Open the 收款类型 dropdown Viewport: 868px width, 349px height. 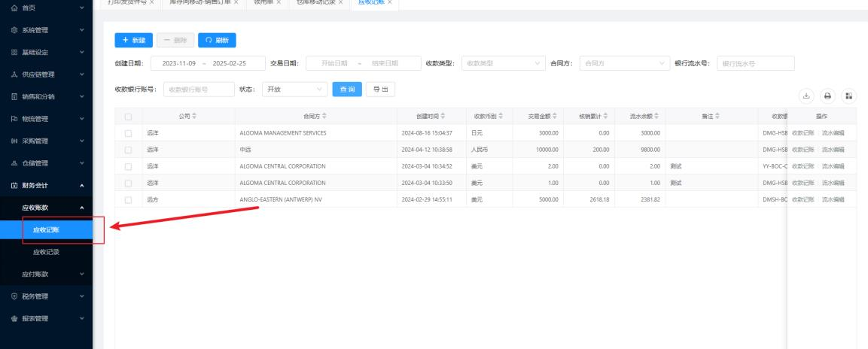click(x=503, y=63)
